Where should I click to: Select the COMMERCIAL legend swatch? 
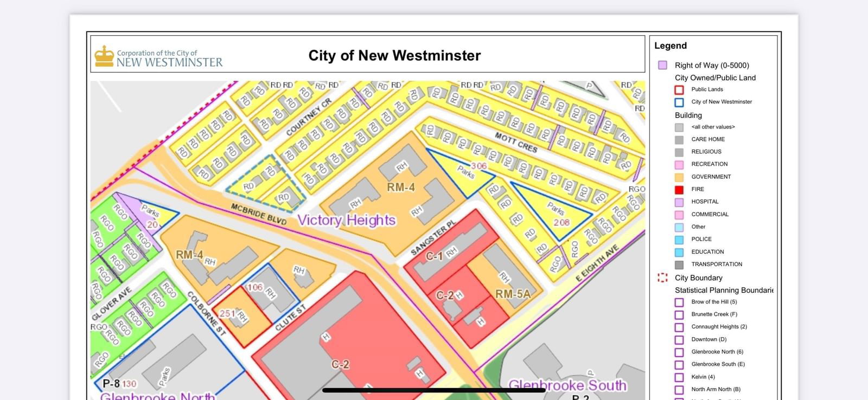tap(679, 215)
